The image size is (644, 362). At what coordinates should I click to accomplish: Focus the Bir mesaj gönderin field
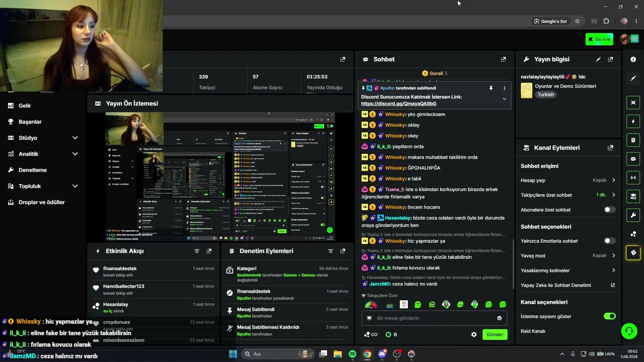tap(434, 318)
